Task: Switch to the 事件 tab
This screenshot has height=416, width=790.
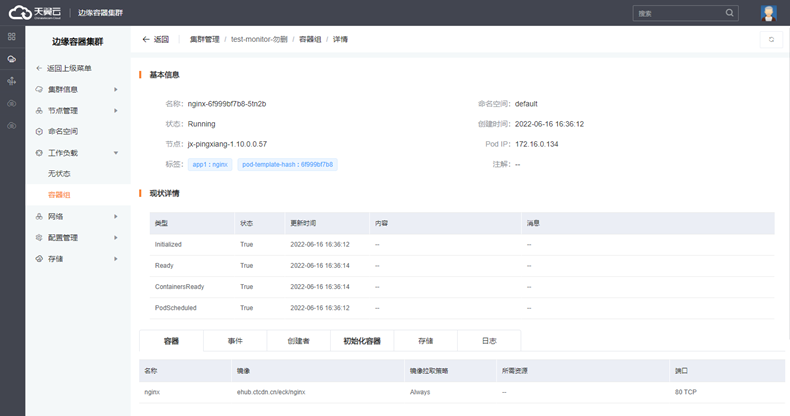Action: point(235,341)
